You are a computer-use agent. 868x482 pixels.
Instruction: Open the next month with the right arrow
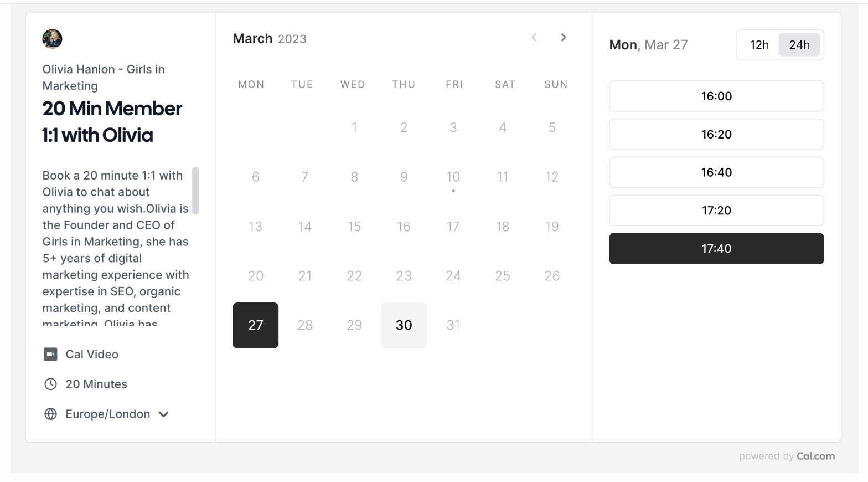point(563,37)
